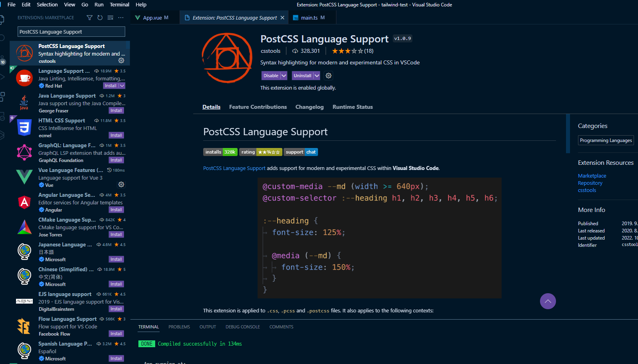Select Spanish Language Pack globe icon

tap(24, 351)
